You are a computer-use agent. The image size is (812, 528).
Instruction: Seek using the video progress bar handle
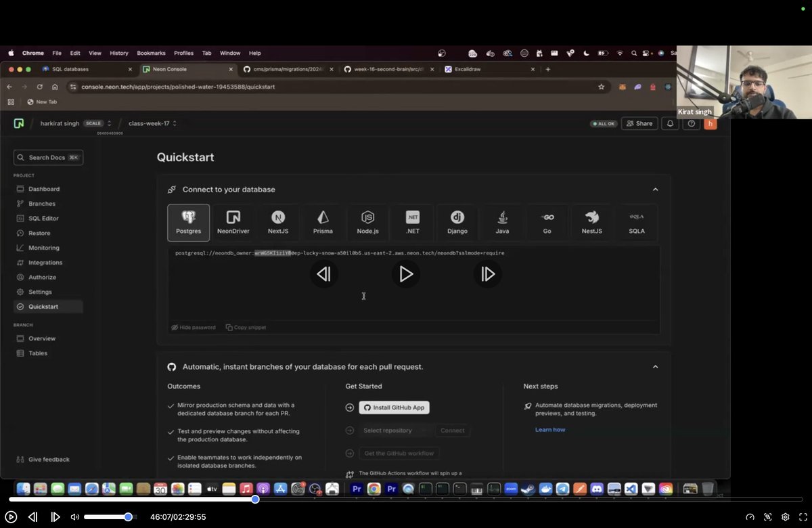point(255,500)
